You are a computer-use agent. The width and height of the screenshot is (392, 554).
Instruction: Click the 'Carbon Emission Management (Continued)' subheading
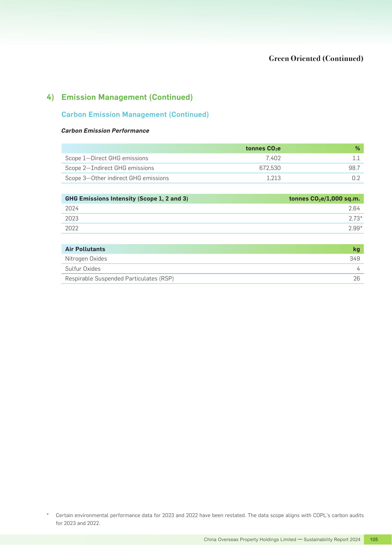tap(135, 114)
